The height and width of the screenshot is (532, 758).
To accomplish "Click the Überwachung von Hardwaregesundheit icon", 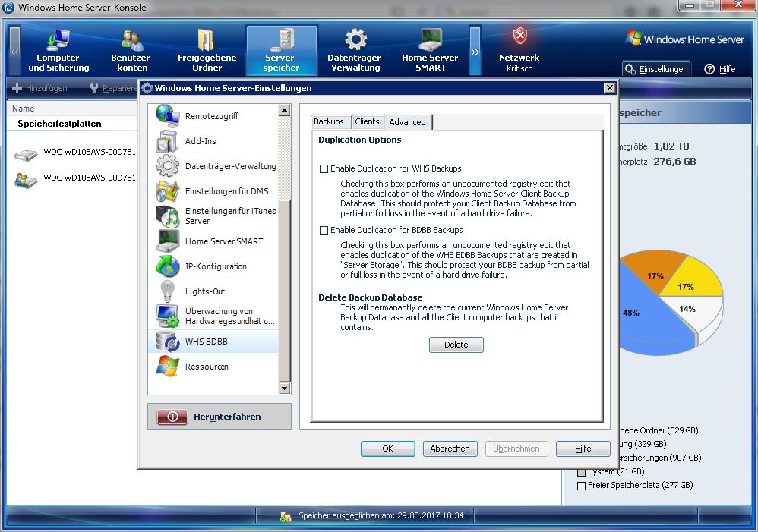I will 167,316.
